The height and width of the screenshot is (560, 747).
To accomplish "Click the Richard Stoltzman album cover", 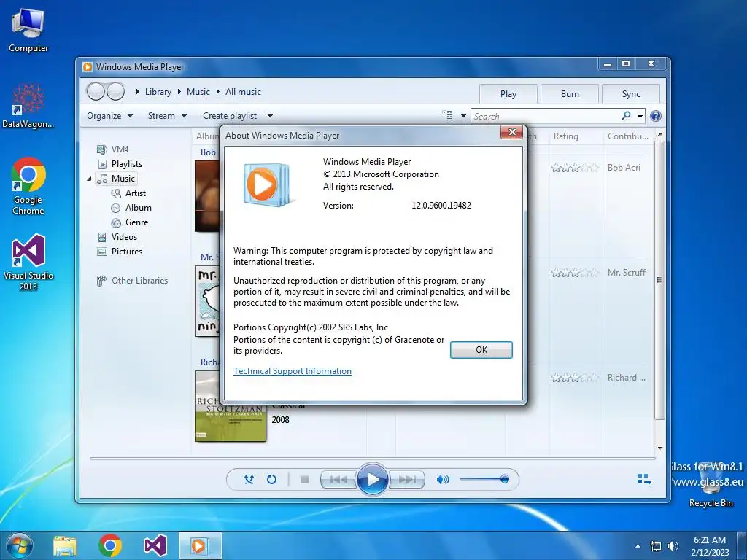I will point(231,406).
